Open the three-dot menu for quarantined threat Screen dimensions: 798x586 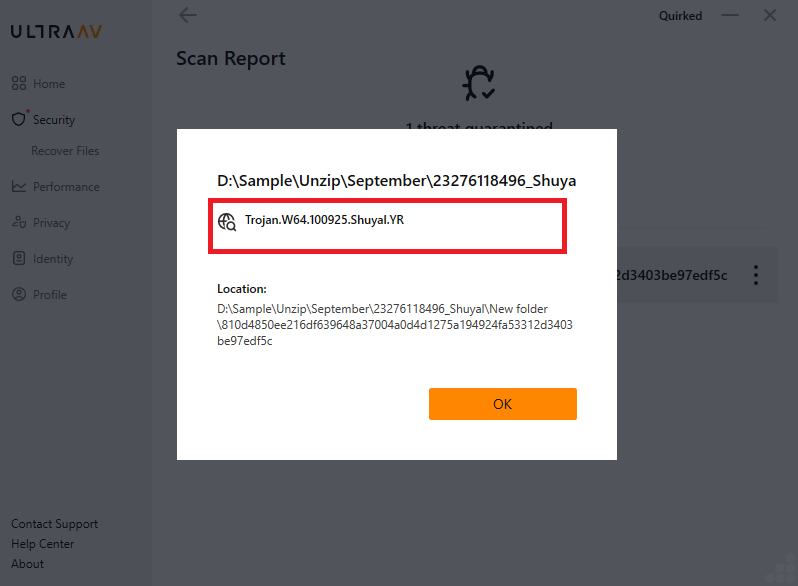tap(756, 275)
